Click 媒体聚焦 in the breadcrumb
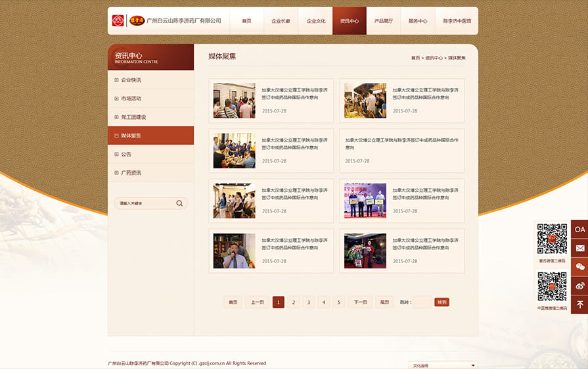This screenshot has height=369, width=588. [x=457, y=58]
